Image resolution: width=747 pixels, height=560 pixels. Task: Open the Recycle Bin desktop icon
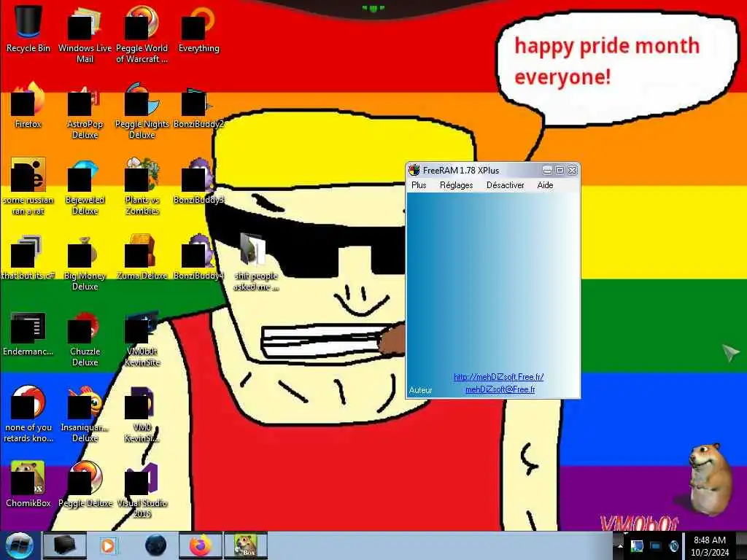pos(28,28)
